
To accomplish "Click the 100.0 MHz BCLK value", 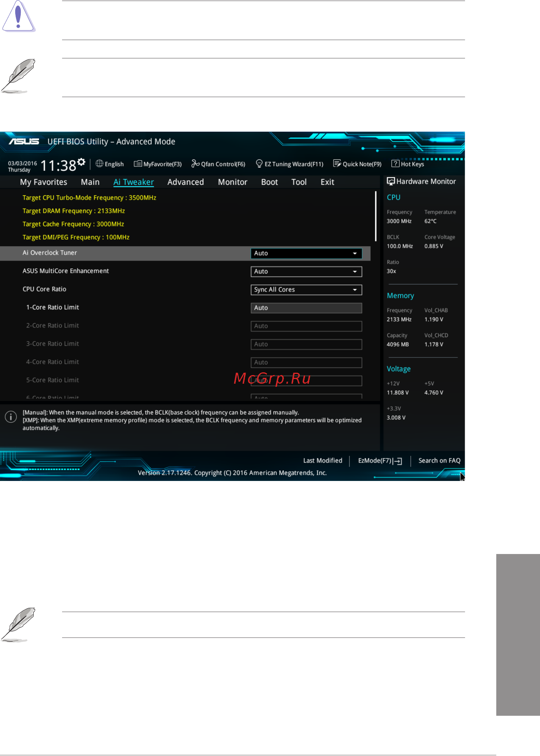I will 400,246.
